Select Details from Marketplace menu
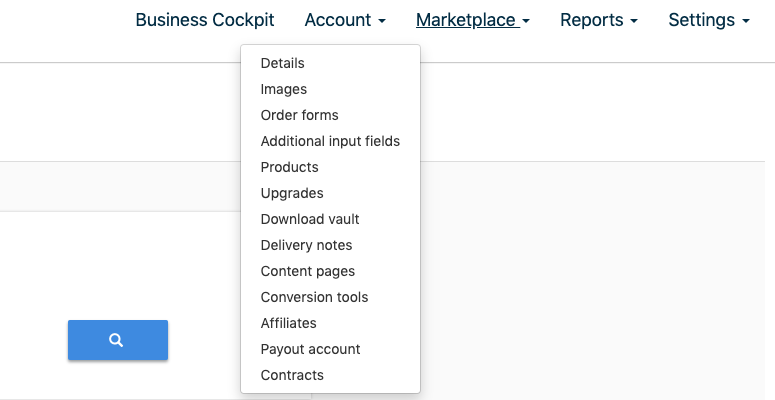This screenshot has width=775, height=400. [282, 63]
